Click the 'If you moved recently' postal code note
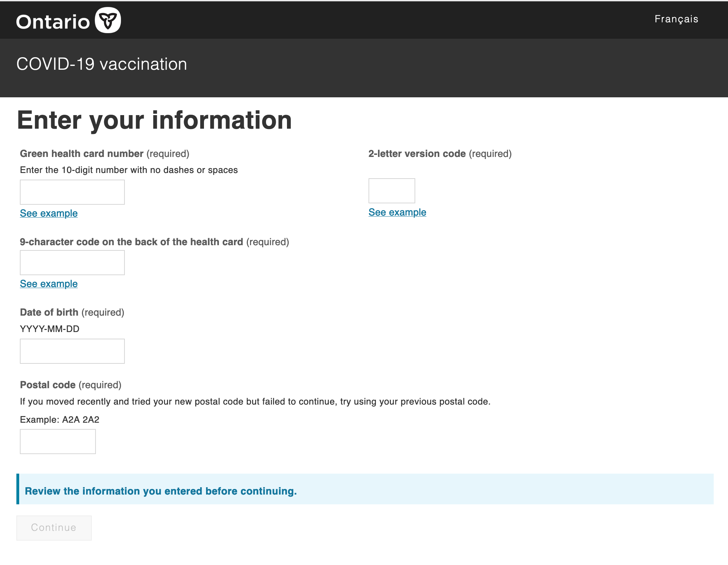The height and width of the screenshot is (565, 728). pos(255,402)
